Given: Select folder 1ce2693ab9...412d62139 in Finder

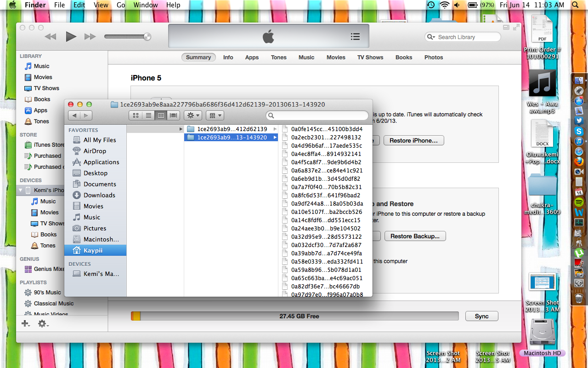Looking at the screenshot, I should click(x=232, y=129).
